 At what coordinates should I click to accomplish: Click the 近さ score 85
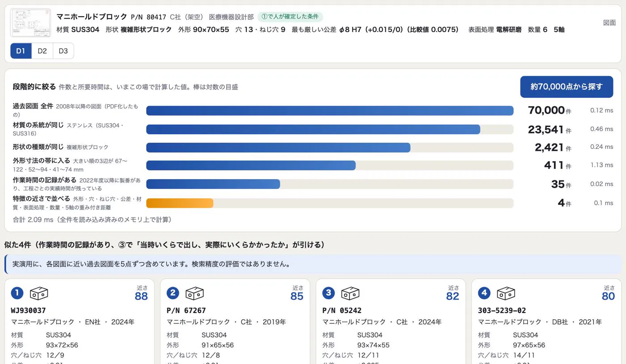click(x=297, y=296)
